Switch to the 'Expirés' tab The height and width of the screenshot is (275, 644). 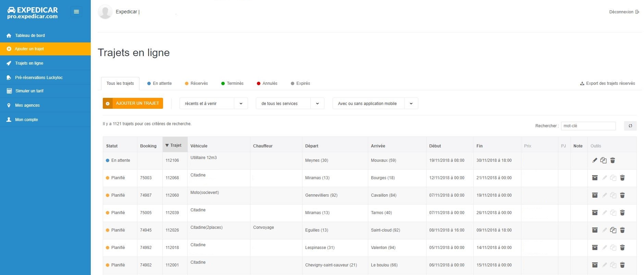pyautogui.click(x=300, y=83)
